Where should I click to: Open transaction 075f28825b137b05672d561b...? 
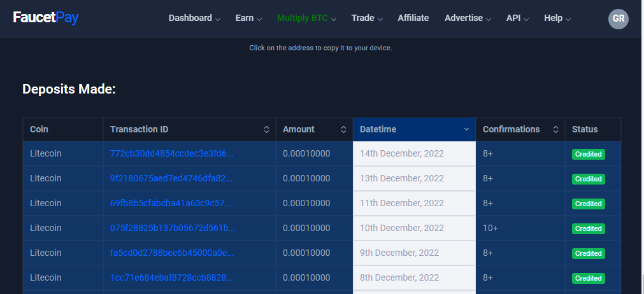pyautogui.click(x=173, y=228)
